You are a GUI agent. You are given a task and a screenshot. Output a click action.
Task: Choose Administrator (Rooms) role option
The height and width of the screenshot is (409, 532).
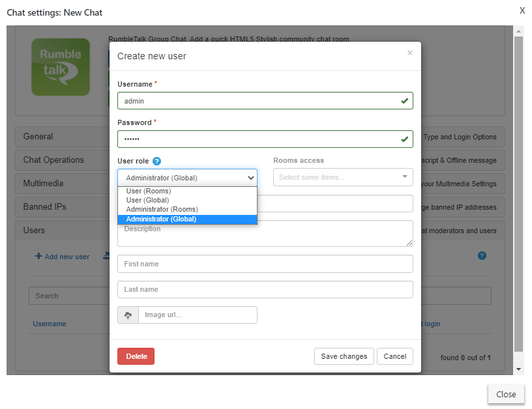pos(162,209)
